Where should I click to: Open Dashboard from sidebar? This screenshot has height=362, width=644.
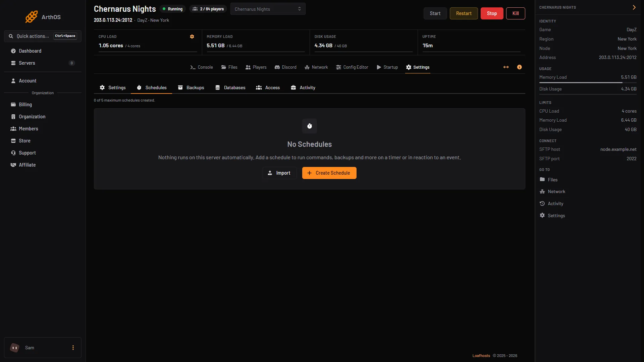coord(43,51)
